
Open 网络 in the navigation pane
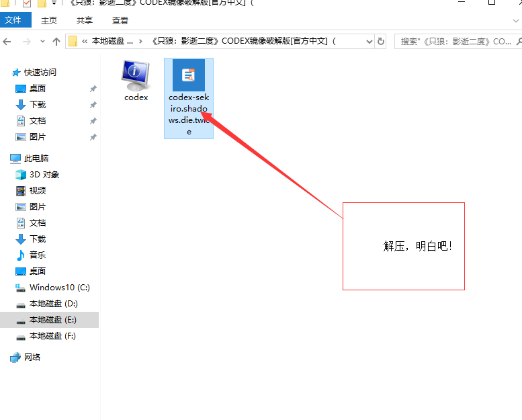point(32,357)
